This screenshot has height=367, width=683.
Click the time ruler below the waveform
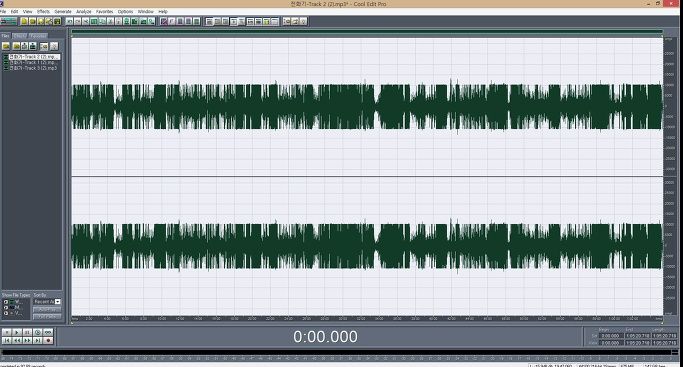tap(367, 319)
